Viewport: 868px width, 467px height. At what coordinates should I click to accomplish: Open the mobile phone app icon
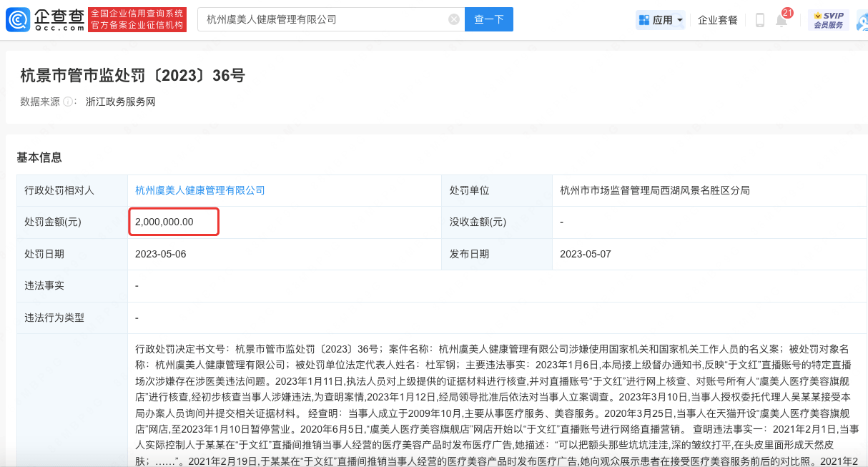pos(759,20)
